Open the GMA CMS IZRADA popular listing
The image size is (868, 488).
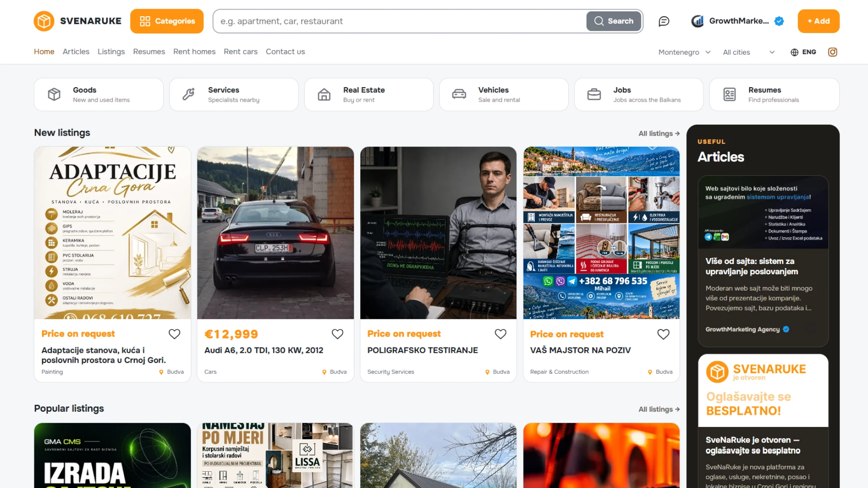point(112,455)
